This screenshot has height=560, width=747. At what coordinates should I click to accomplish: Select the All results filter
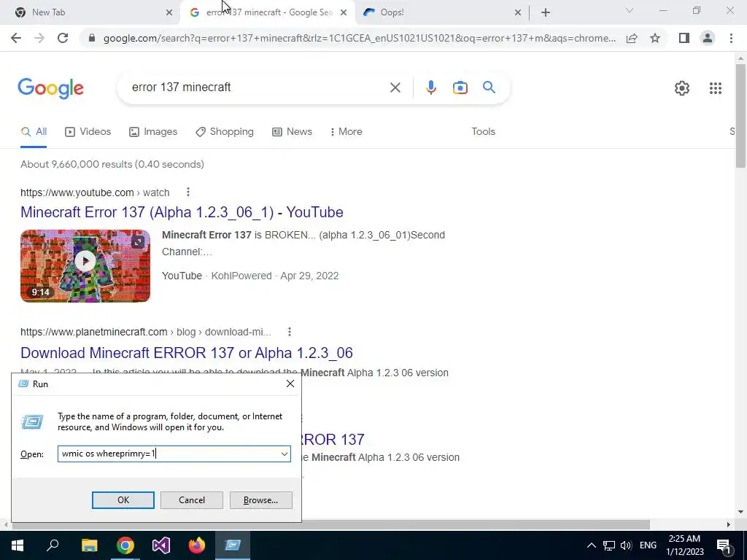point(34,132)
